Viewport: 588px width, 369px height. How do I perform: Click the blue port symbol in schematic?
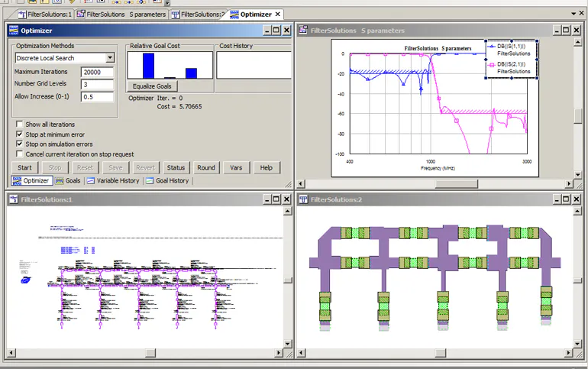[25, 280]
